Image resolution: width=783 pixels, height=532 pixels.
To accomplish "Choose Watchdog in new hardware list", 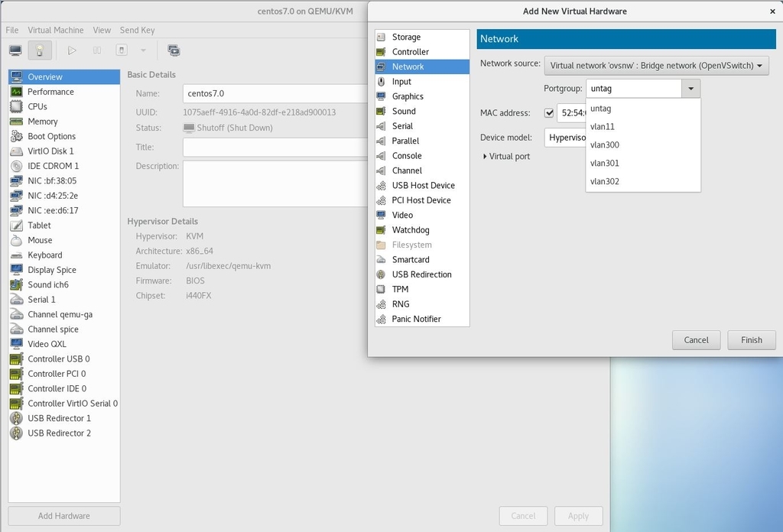I will pyautogui.click(x=422, y=229).
